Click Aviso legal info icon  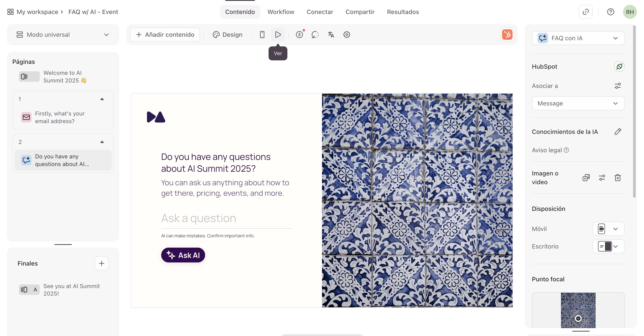[x=566, y=150]
